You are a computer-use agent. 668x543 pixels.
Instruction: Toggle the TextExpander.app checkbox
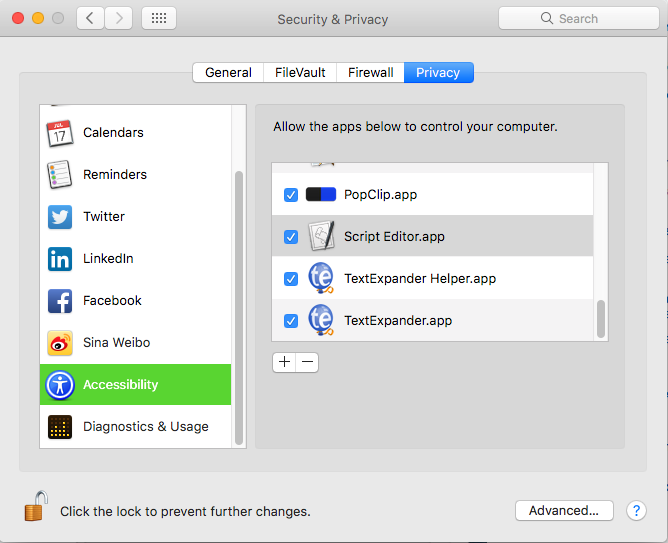click(x=291, y=321)
